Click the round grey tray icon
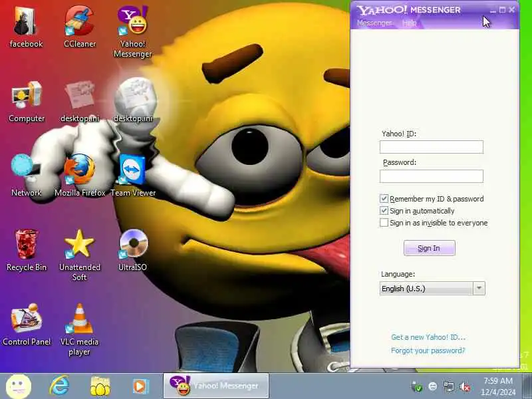 pyautogui.click(x=433, y=386)
